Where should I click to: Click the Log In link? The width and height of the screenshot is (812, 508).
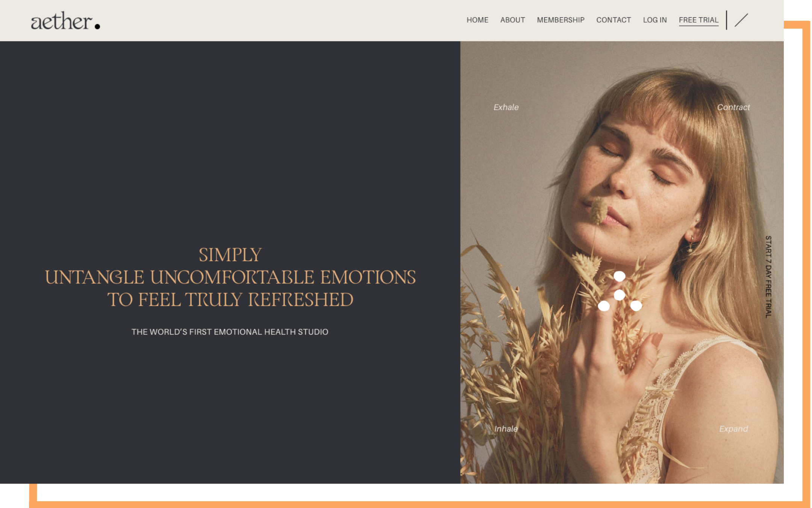point(655,20)
